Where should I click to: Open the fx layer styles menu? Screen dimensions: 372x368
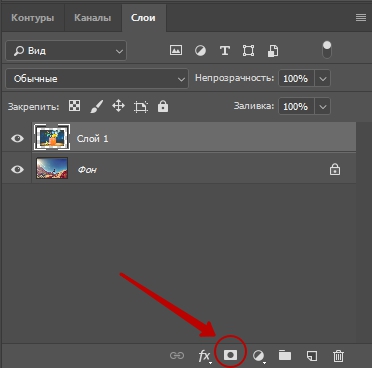click(204, 356)
